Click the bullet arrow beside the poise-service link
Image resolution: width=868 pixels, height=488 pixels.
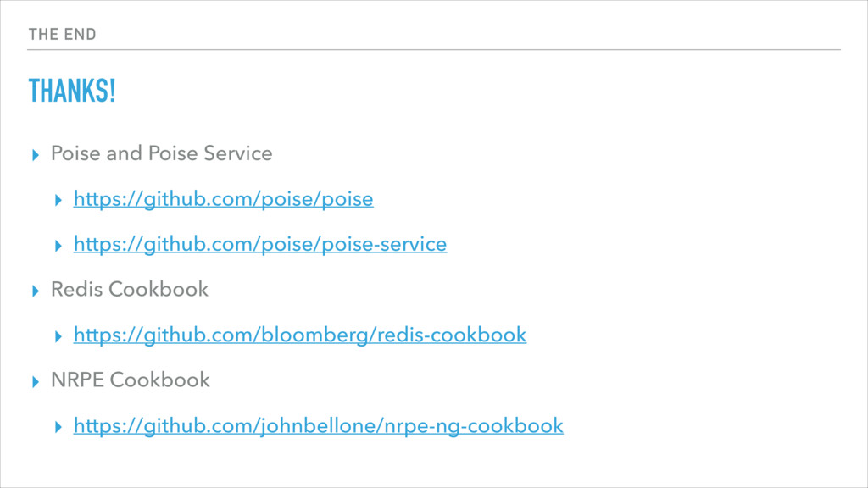click(58, 246)
